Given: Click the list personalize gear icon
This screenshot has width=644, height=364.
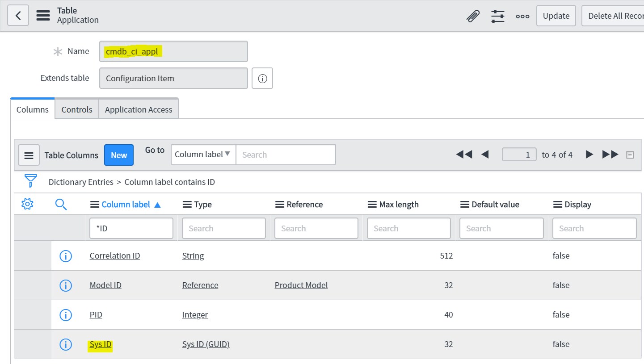Looking at the screenshot, I should pyautogui.click(x=27, y=204).
